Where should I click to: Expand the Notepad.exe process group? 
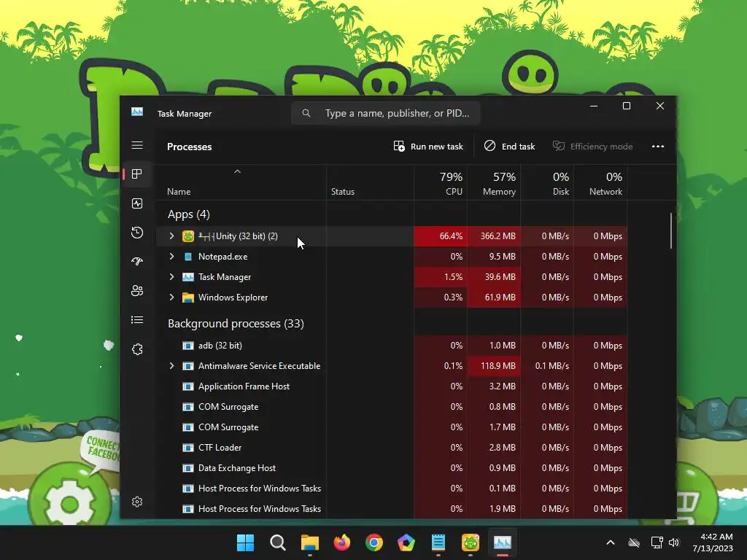[171, 257]
